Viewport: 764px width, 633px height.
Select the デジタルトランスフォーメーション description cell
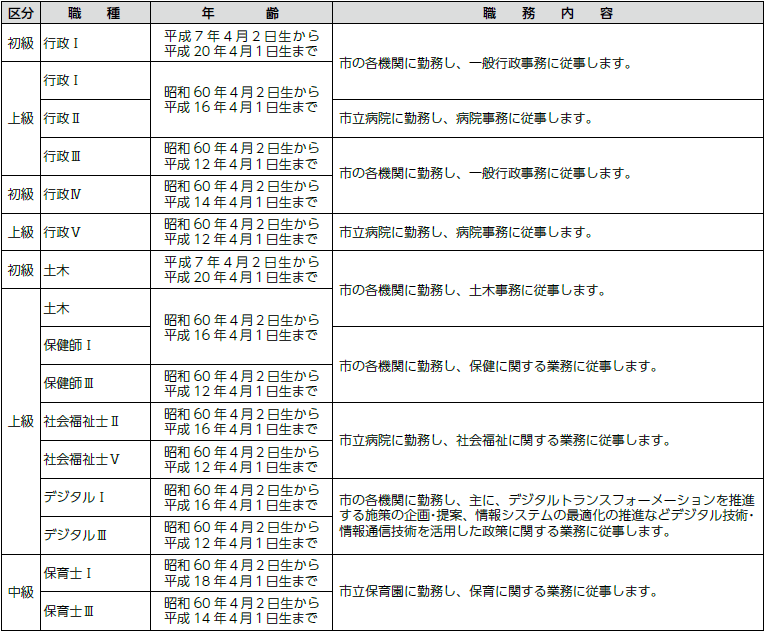click(x=547, y=516)
